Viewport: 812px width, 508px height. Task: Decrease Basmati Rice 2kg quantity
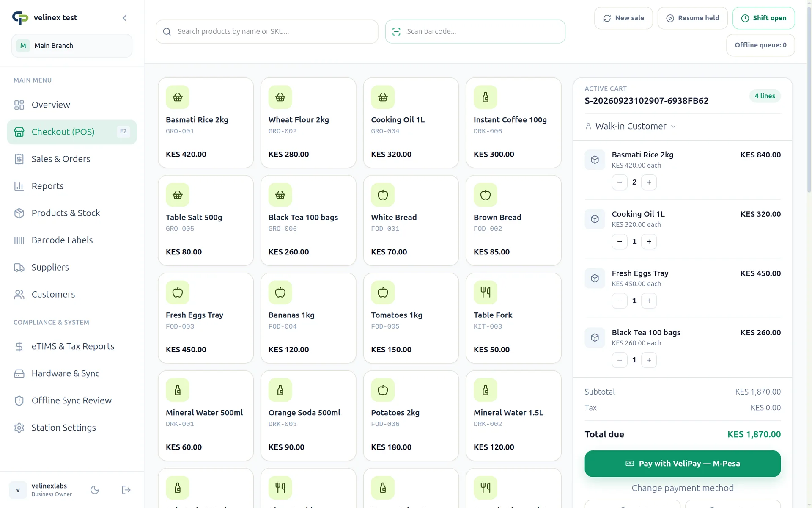coord(620,182)
